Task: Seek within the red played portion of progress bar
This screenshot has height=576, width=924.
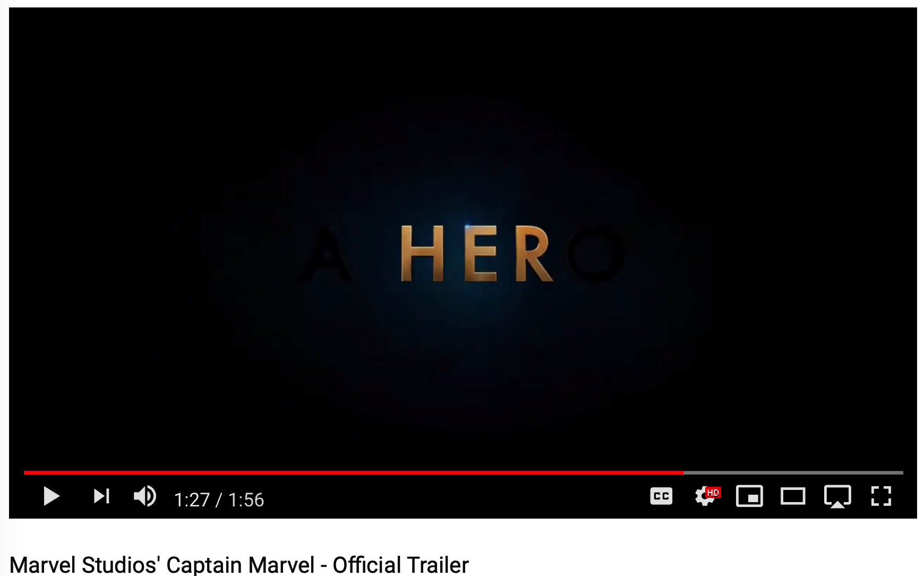Action: [x=353, y=472]
